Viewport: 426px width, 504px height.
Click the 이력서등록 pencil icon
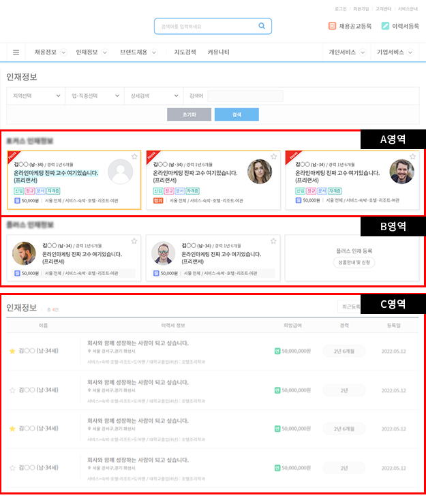[386, 27]
